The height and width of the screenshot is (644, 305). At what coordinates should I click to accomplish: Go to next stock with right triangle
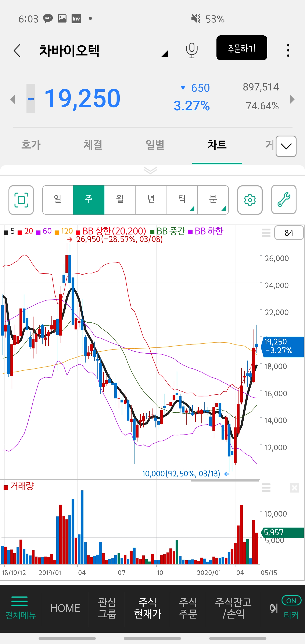click(x=292, y=99)
